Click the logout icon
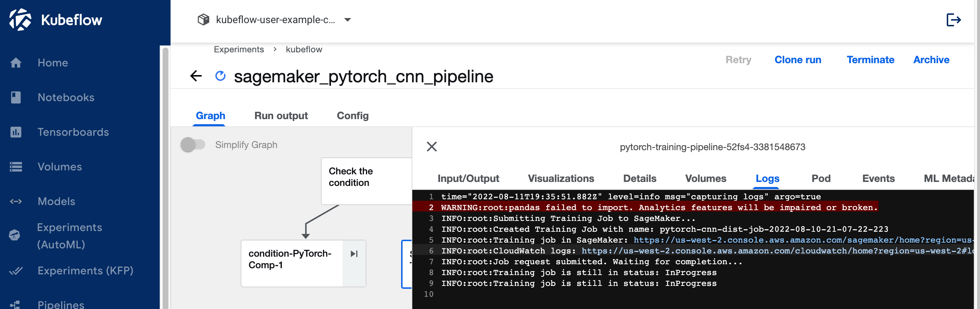This screenshot has height=309, width=980. [x=954, y=20]
